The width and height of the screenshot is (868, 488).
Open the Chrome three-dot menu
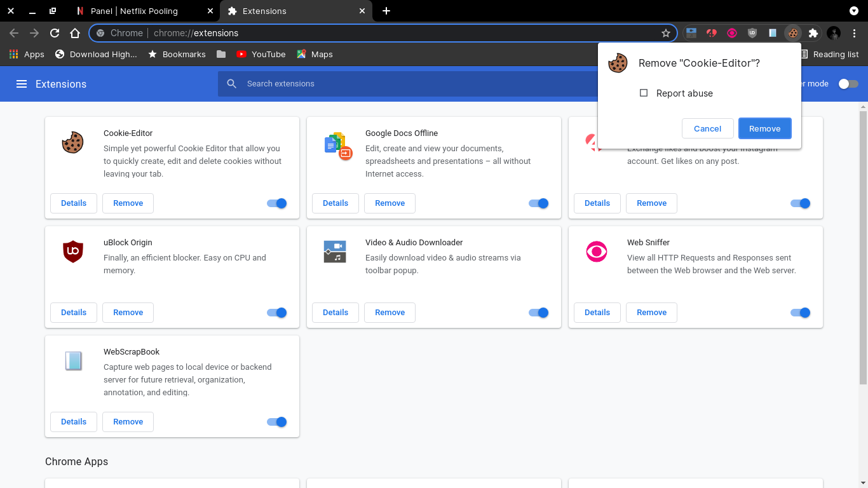point(855,33)
